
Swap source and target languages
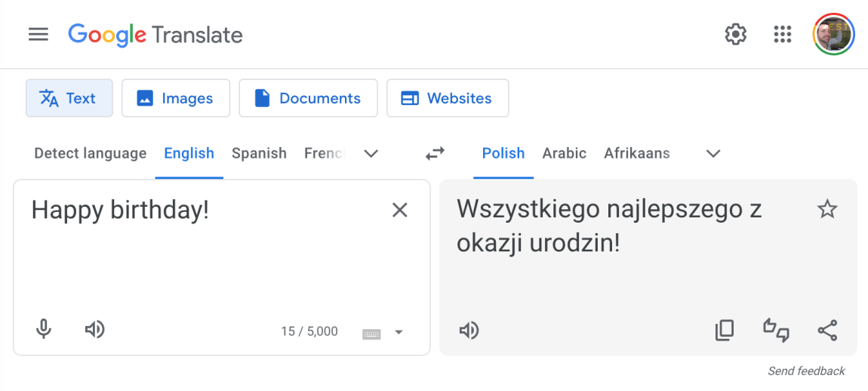(x=435, y=153)
